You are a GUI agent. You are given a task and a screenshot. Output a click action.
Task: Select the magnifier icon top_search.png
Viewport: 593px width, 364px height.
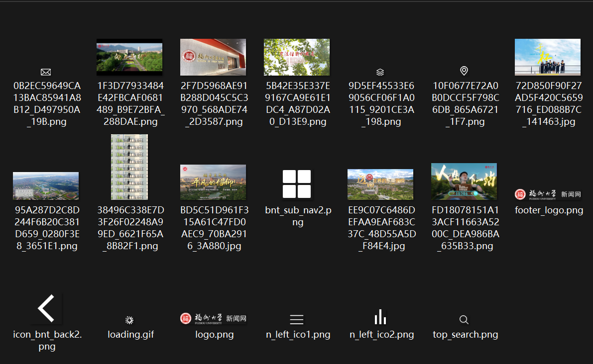464,320
